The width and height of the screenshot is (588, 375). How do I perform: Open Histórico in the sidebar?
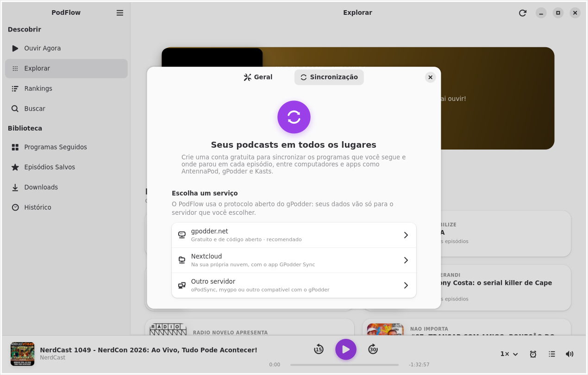pos(66,207)
